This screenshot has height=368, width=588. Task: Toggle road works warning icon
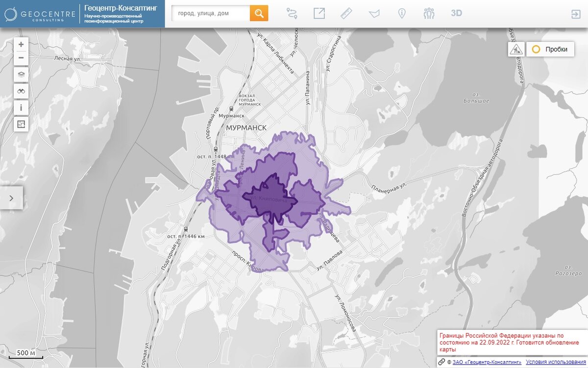click(516, 49)
